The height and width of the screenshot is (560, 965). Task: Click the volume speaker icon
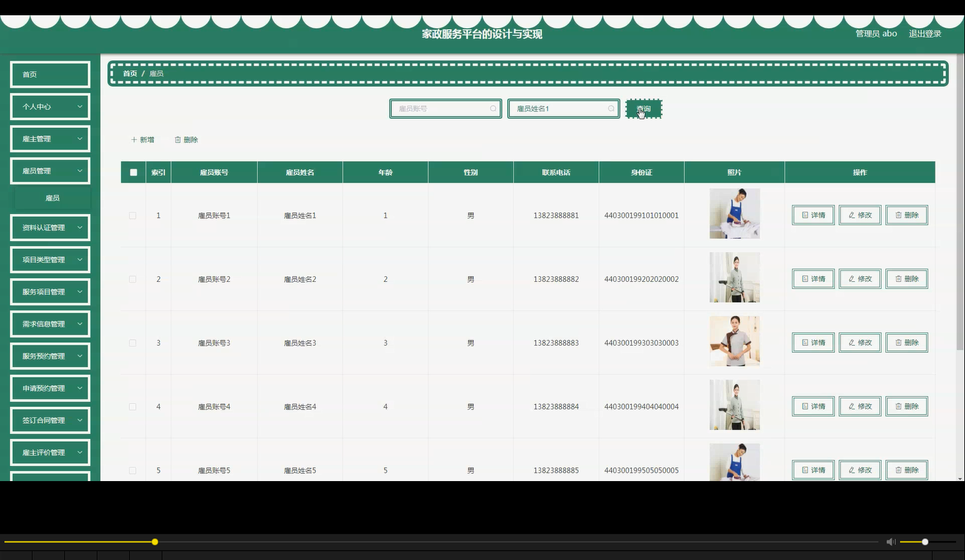[x=891, y=542]
